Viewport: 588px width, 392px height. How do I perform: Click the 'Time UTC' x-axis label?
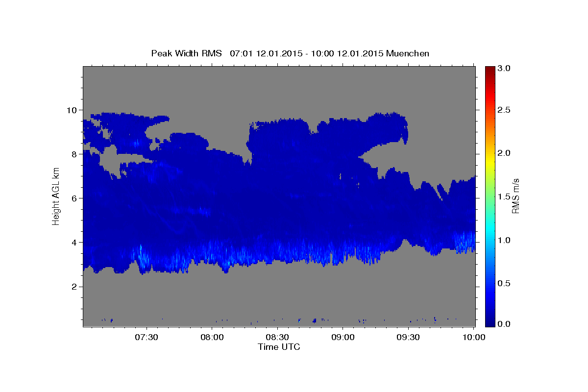(279, 347)
